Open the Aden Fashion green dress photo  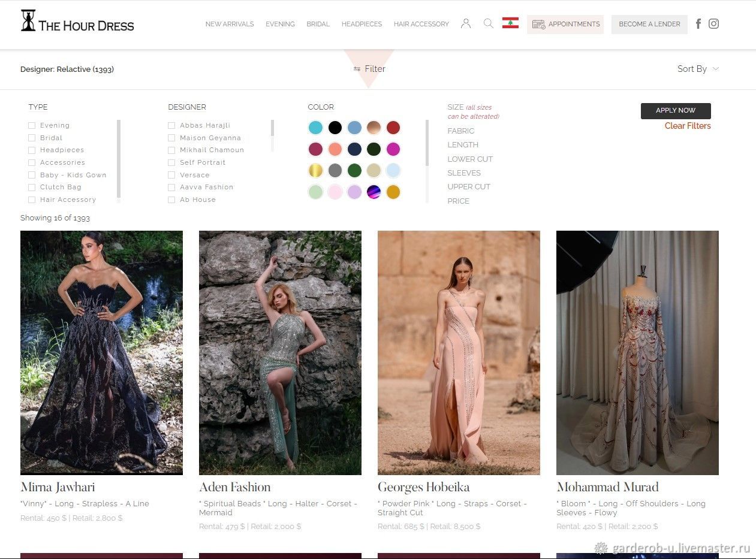click(x=280, y=352)
